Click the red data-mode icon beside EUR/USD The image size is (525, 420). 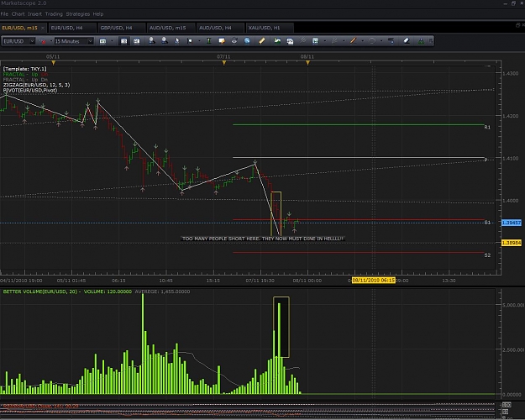(x=43, y=41)
